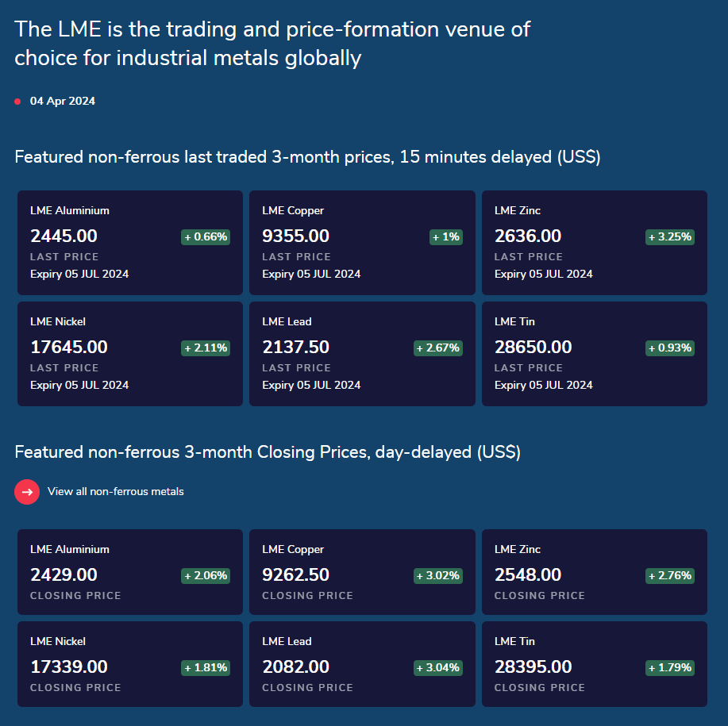Screen dimensions: 728x726
Task: Select Tin closing price 28395.00
Action: coord(533,666)
